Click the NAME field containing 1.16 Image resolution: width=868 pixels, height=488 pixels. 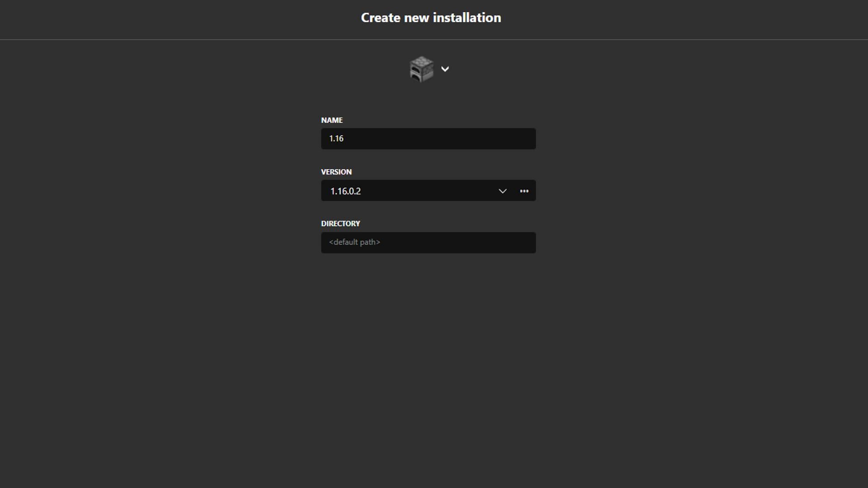click(x=428, y=139)
